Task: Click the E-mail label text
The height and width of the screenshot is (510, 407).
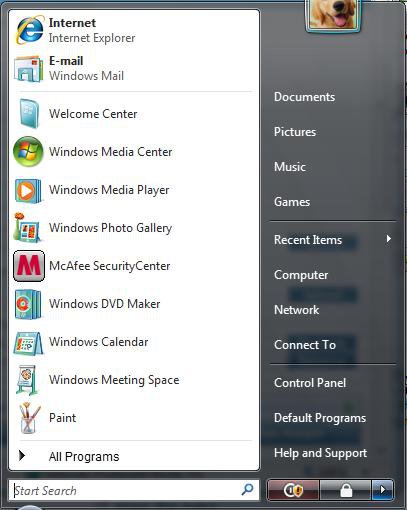Action: coord(66,61)
